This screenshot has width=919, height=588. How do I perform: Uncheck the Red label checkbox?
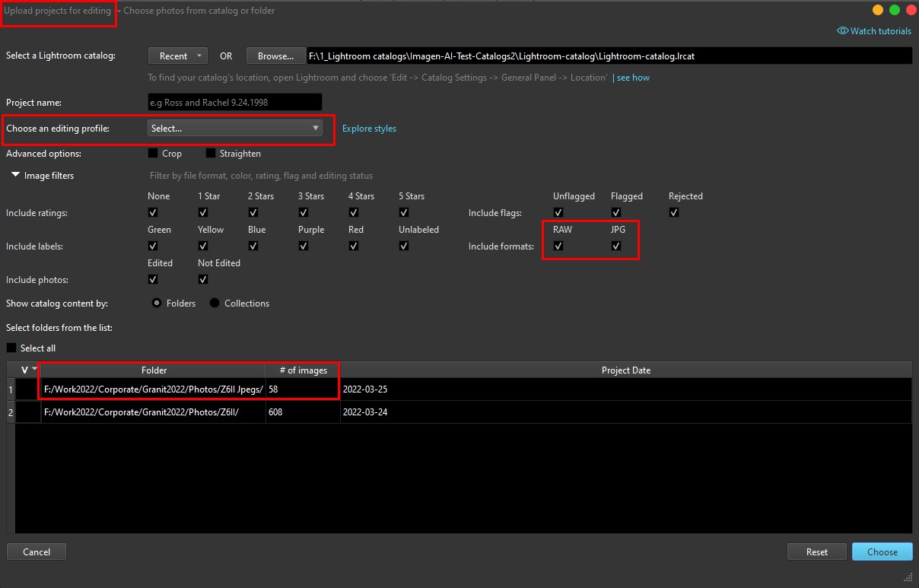[x=354, y=246]
